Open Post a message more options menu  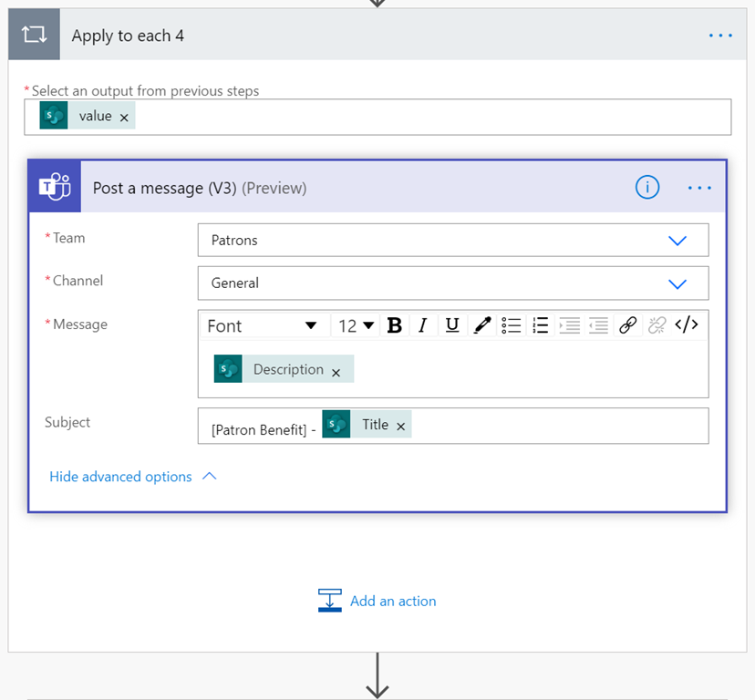(699, 188)
